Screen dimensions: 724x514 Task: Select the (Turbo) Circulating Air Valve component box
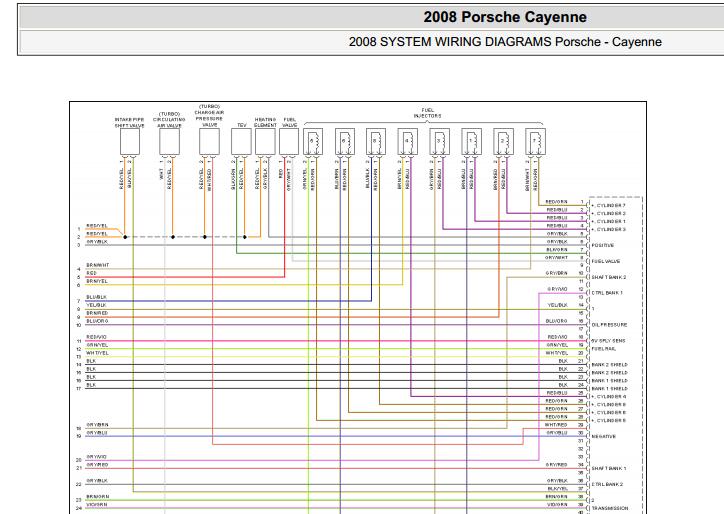(x=169, y=142)
